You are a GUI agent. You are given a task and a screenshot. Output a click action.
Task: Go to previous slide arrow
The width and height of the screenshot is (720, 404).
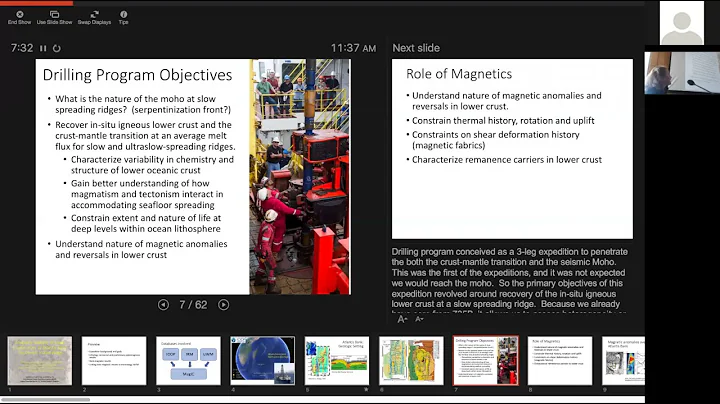coord(163,305)
